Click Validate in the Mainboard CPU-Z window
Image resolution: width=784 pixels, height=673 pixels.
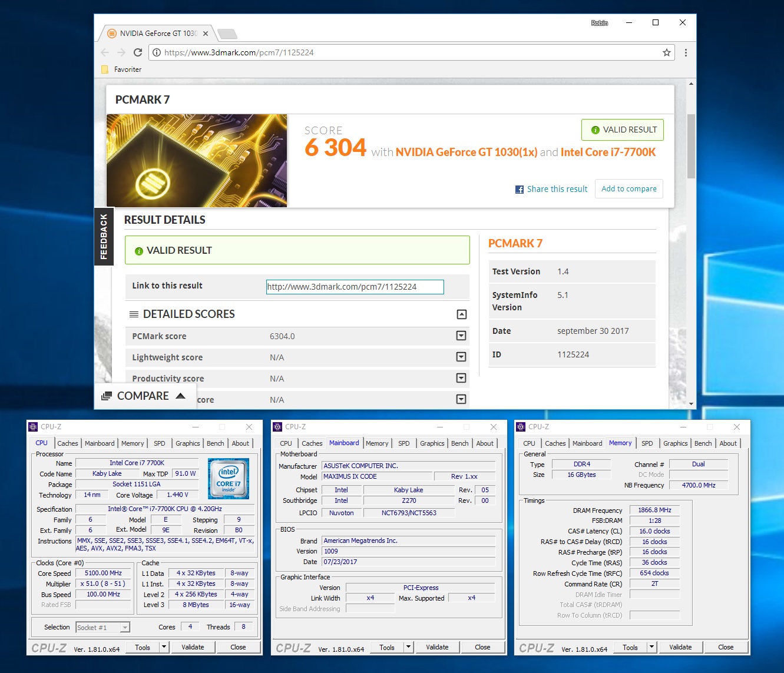click(x=437, y=647)
